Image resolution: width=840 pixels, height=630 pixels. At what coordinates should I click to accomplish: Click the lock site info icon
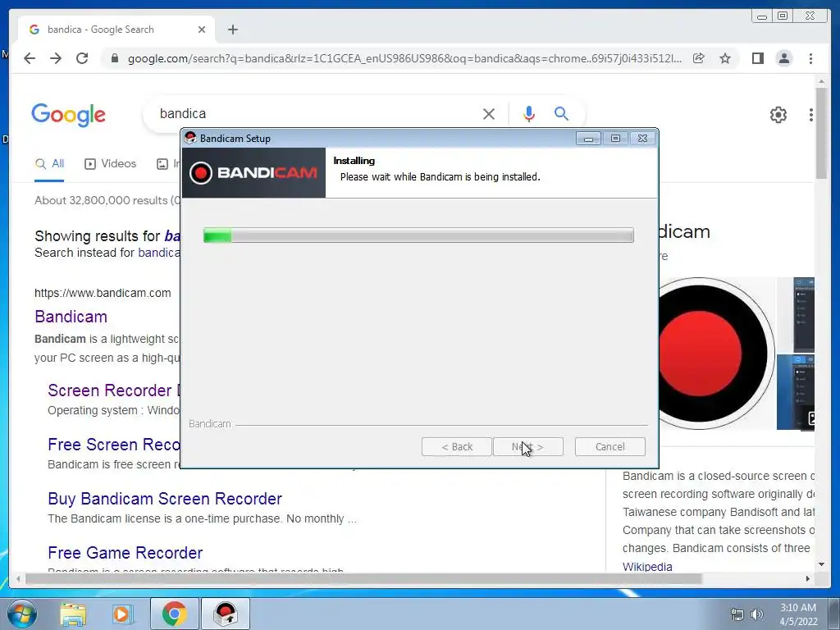pos(114,58)
